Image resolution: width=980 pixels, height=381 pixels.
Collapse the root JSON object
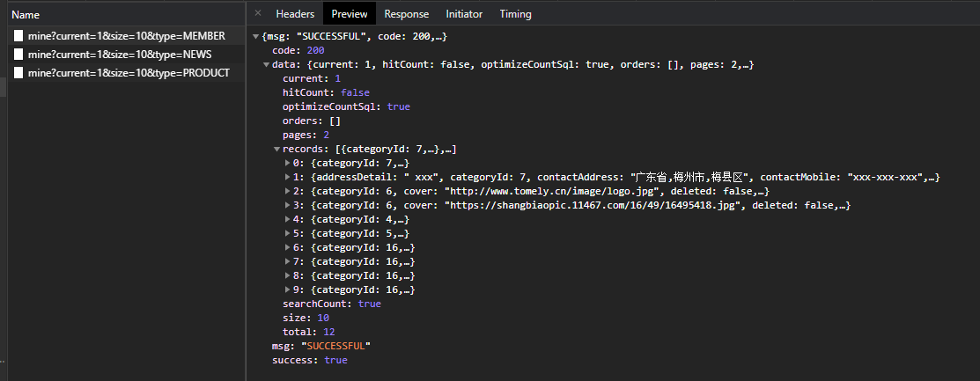[255, 37]
